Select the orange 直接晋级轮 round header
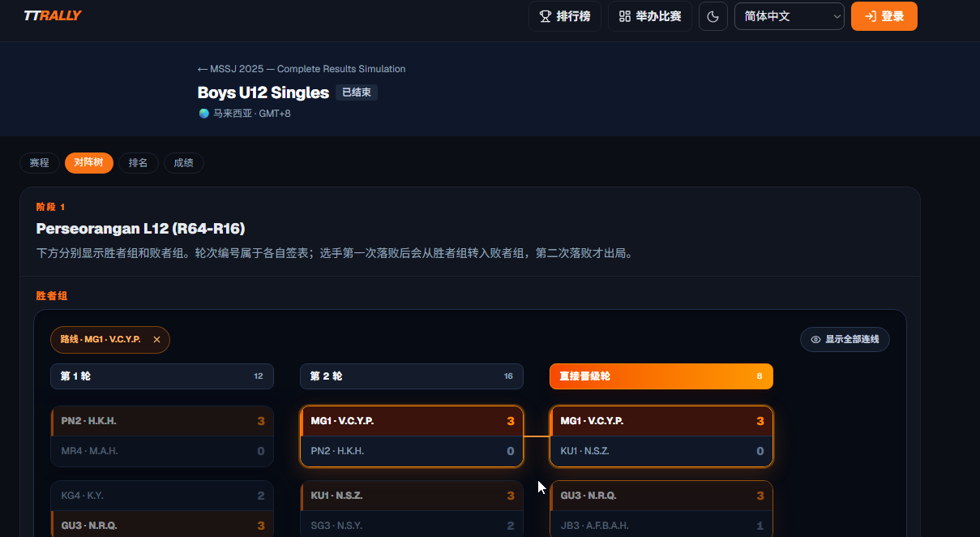Screen dimensions: 980x537 [661, 376]
